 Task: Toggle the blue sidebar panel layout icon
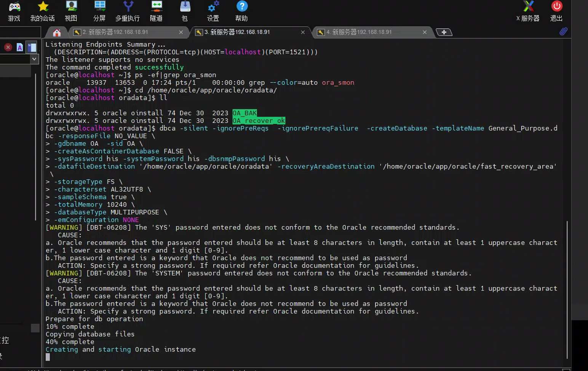coord(32,47)
